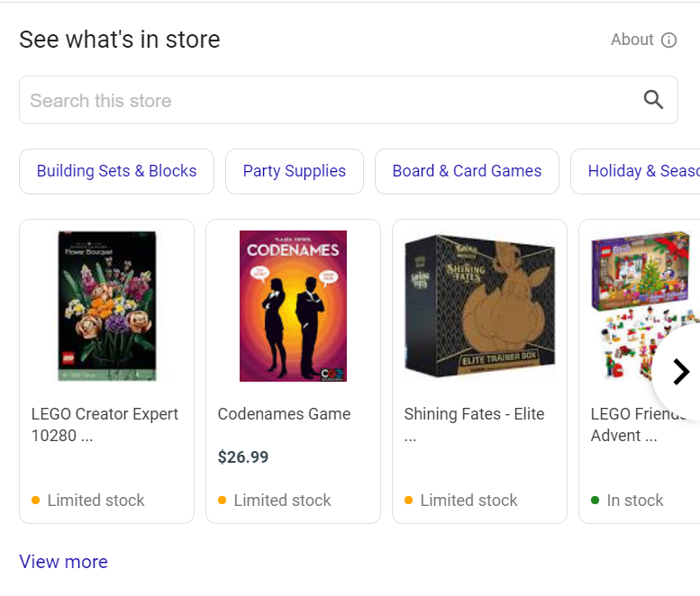Image resolution: width=700 pixels, height=596 pixels.
Task: Select the Party Supplies category chip
Action: (x=294, y=171)
